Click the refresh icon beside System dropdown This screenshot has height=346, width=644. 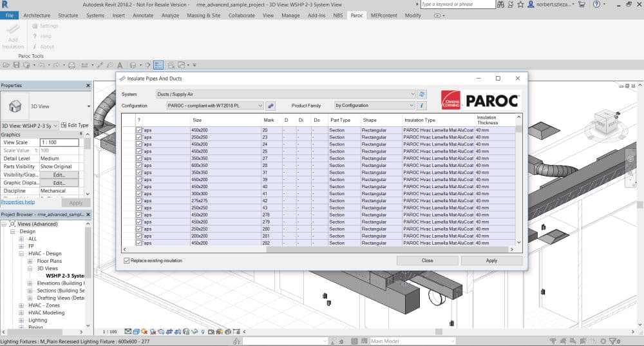[422, 94]
